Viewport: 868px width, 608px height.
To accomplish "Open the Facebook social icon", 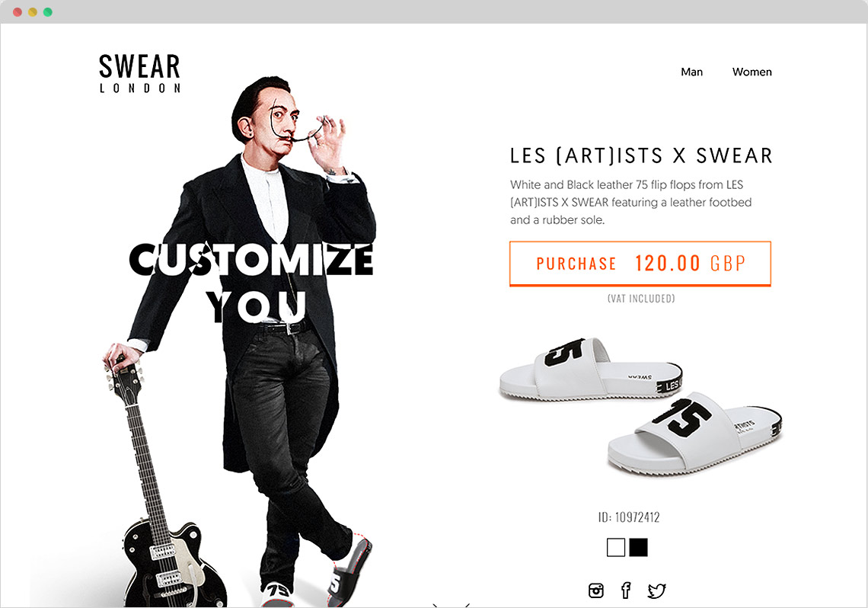I will (x=626, y=590).
